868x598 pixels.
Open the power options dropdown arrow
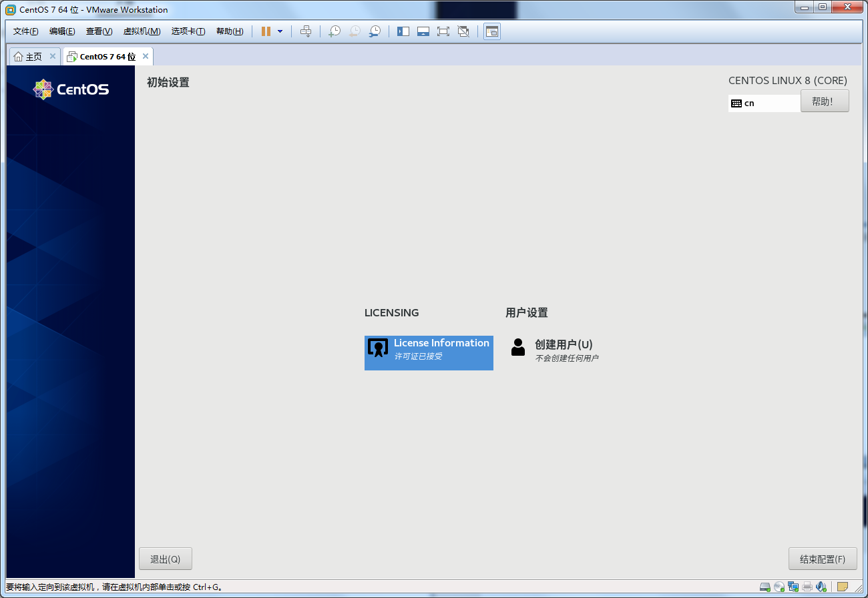point(280,31)
